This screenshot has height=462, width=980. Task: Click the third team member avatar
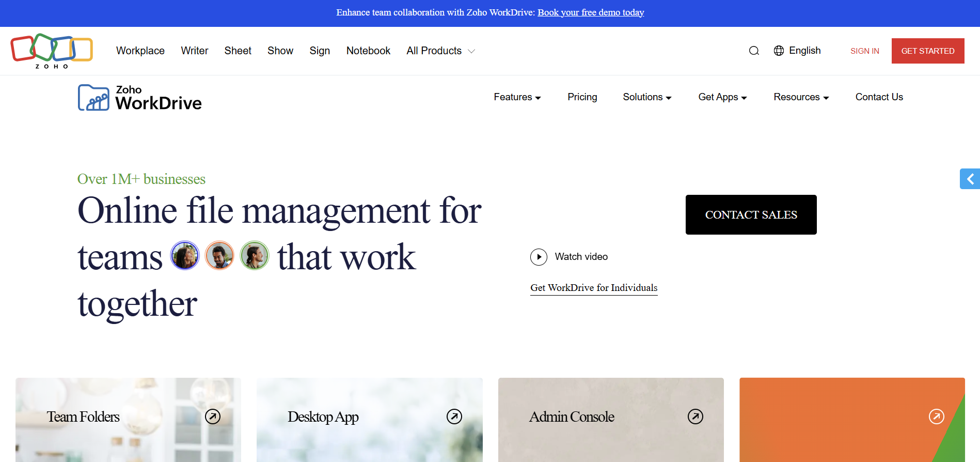255,255
